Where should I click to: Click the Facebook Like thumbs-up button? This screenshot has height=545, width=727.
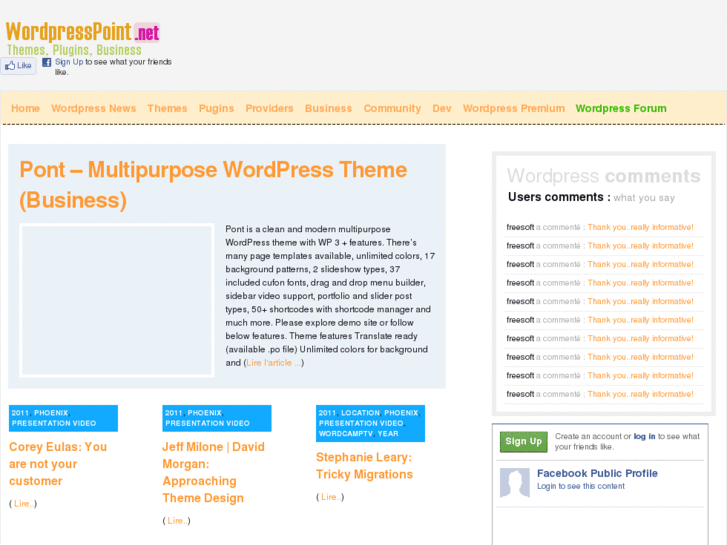pyautogui.click(x=18, y=65)
